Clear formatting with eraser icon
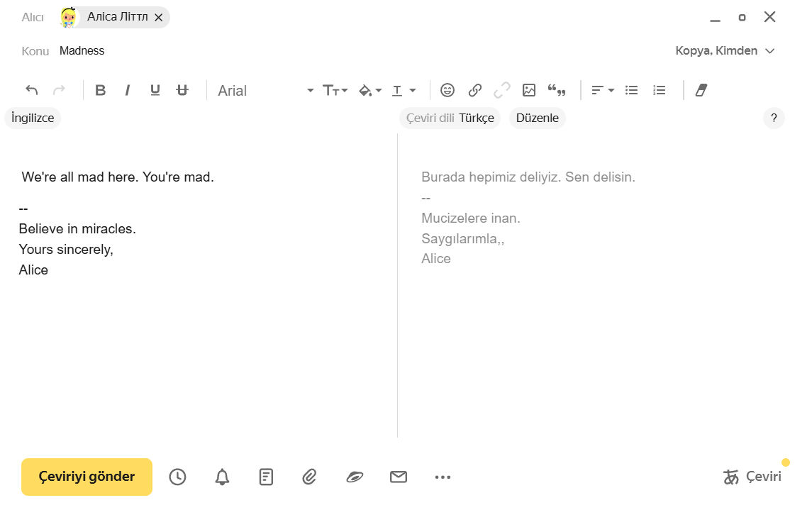The image size is (812, 505). click(701, 90)
